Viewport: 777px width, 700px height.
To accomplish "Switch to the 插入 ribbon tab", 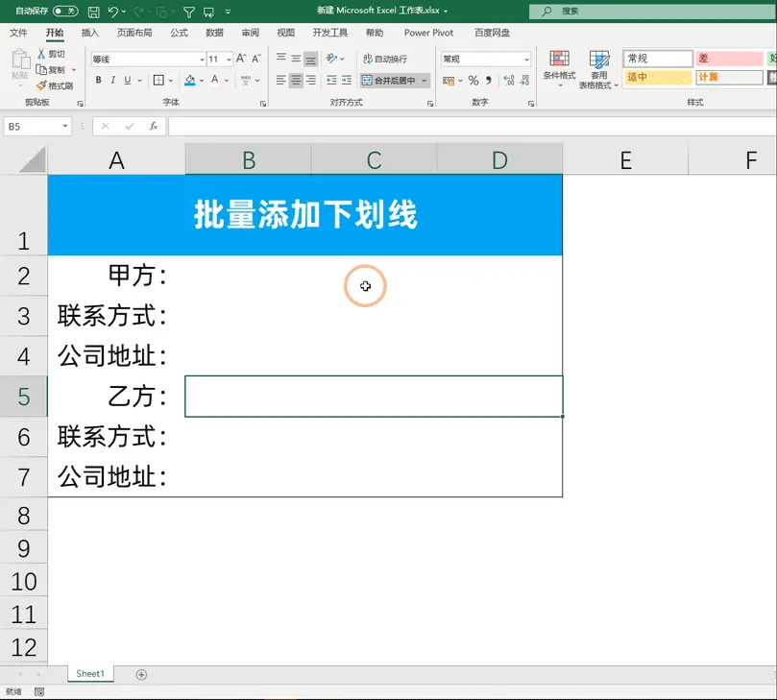I will click(x=89, y=32).
